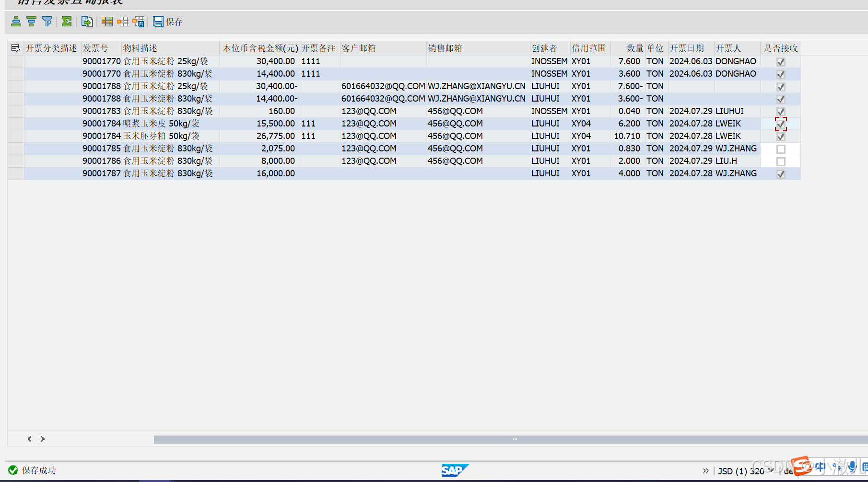Sort the table in descending order
This screenshot has width=868, height=482.
(31, 21)
